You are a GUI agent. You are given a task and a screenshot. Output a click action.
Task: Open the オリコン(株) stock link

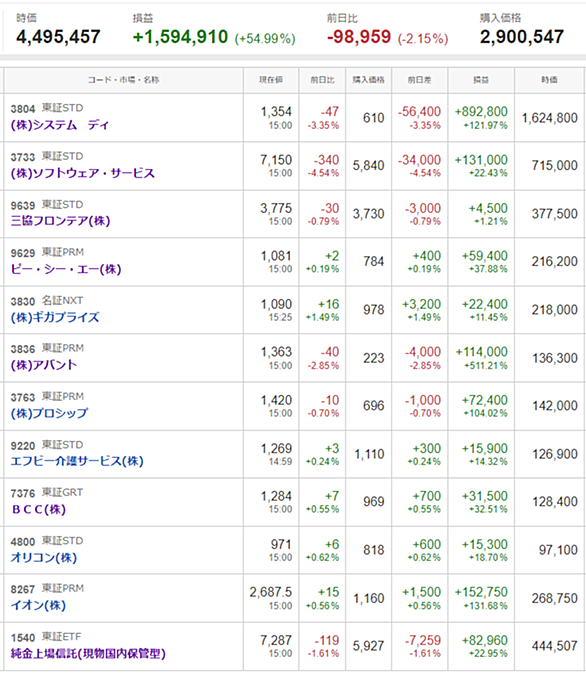pyautogui.click(x=43, y=558)
